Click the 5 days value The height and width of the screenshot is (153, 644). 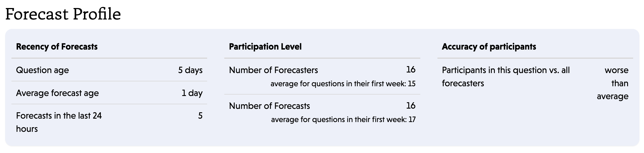click(190, 70)
